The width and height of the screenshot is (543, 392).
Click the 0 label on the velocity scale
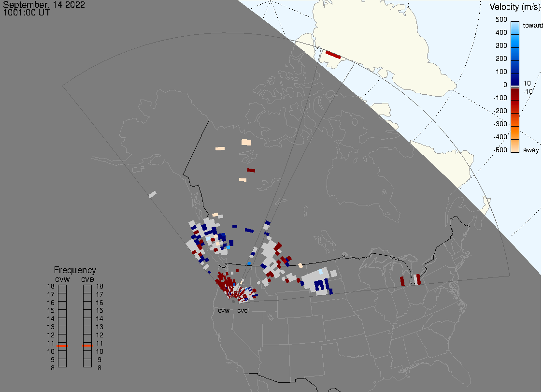pyautogui.click(x=505, y=85)
